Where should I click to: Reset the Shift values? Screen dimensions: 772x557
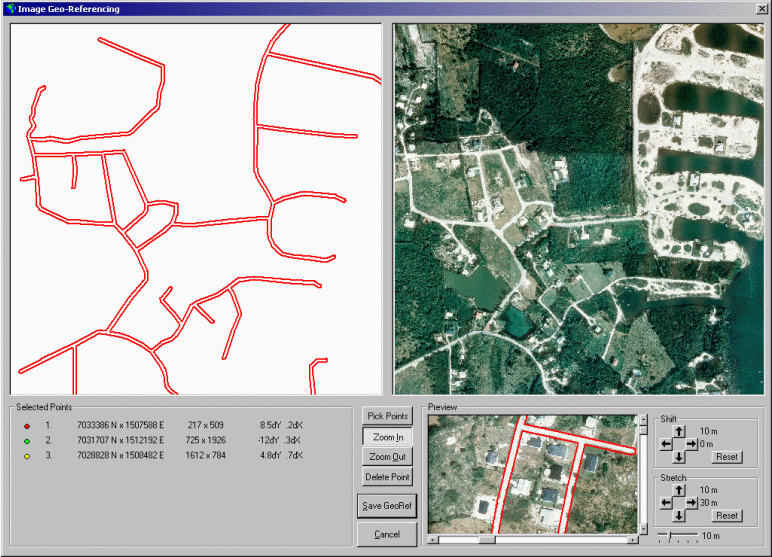(726, 457)
